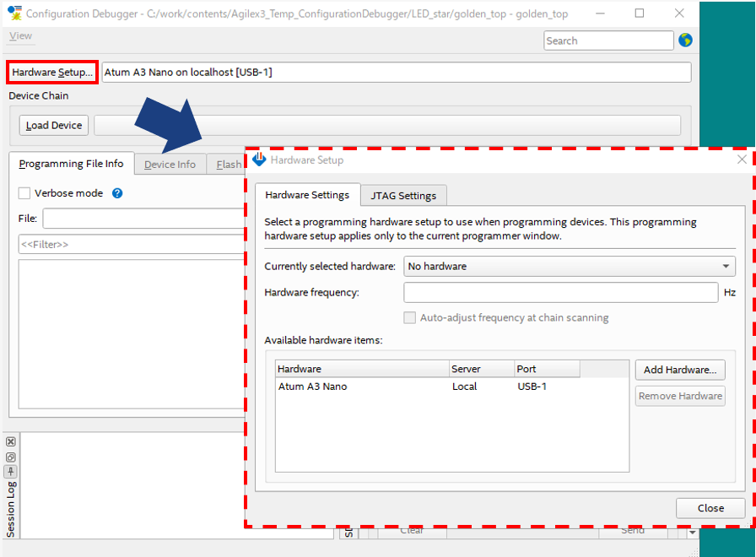
Task: Click the Hardware frequency input field
Action: click(x=560, y=292)
